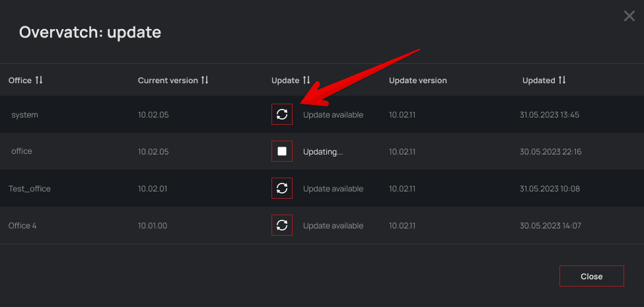Click the Close button
This screenshot has width=644, height=307.
point(591,276)
